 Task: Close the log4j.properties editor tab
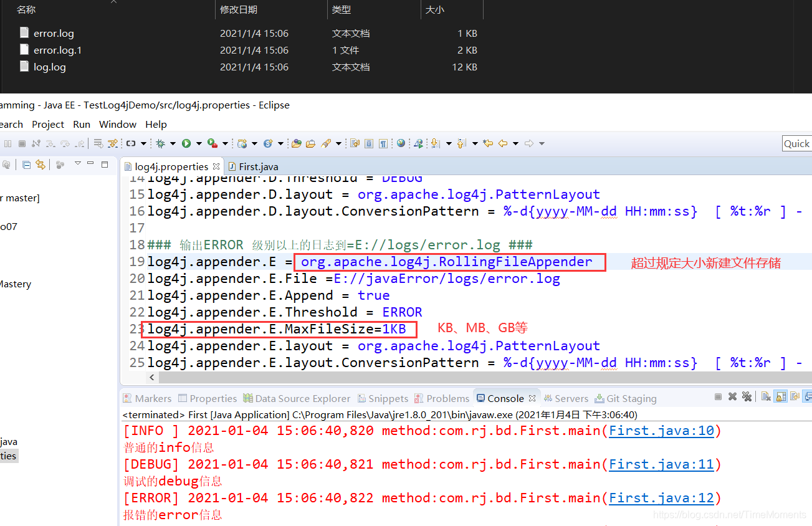pos(216,166)
